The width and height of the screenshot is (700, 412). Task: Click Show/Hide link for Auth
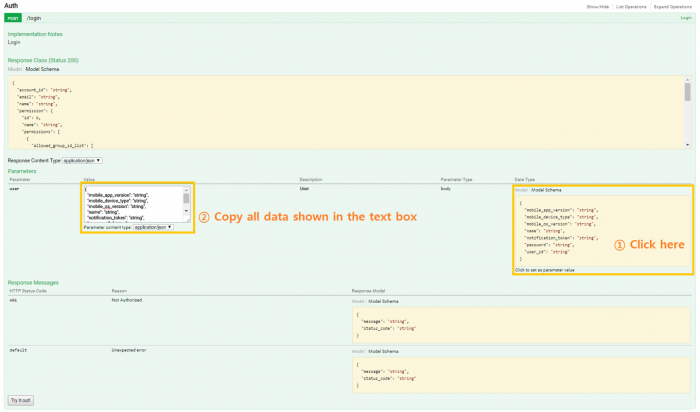(598, 6)
